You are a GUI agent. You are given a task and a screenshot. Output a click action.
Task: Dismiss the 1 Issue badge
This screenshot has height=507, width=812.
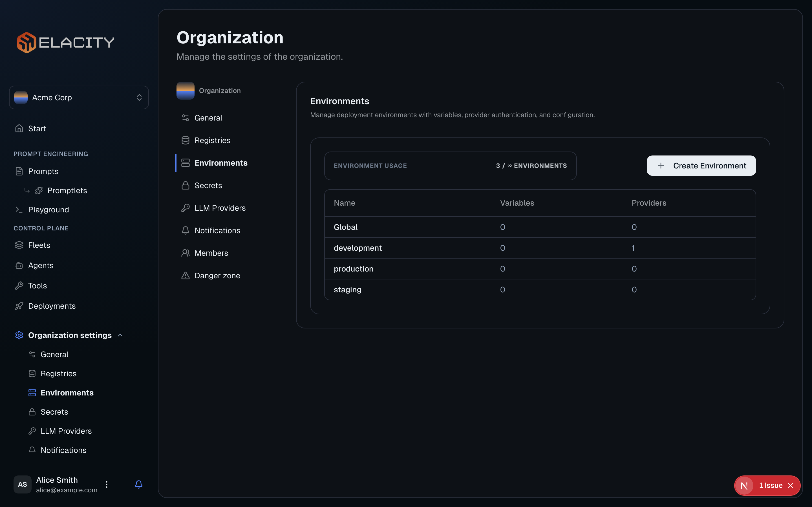pyautogui.click(x=791, y=485)
